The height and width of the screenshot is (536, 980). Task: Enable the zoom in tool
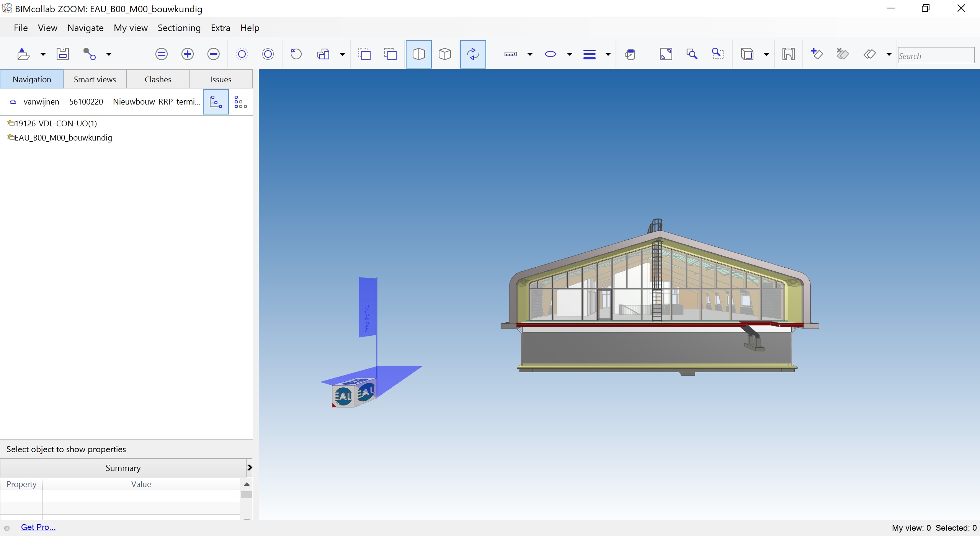click(188, 54)
